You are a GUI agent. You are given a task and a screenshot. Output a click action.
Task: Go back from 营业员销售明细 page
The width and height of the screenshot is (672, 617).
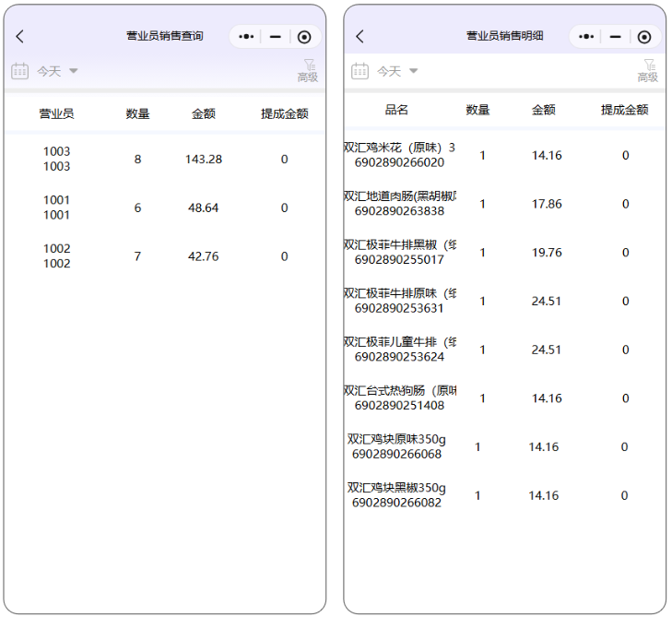[360, 37]
